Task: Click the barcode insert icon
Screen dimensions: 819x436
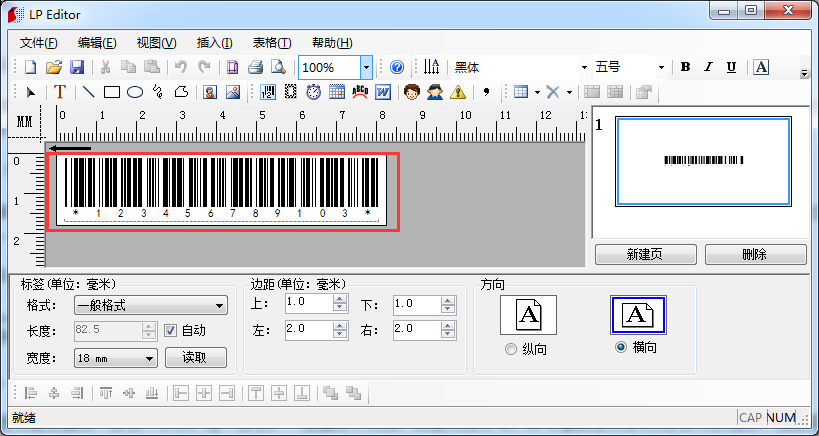Action: tap(268, 92)
